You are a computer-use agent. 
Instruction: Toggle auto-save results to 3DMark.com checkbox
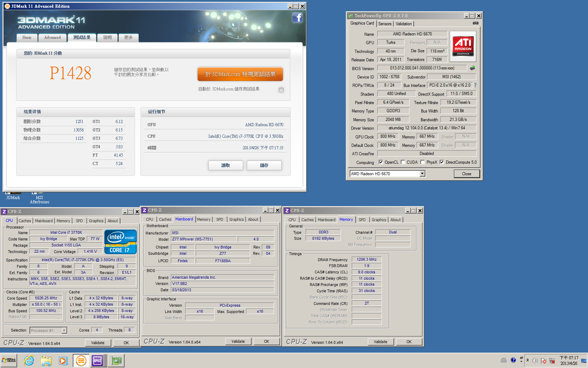281,90
